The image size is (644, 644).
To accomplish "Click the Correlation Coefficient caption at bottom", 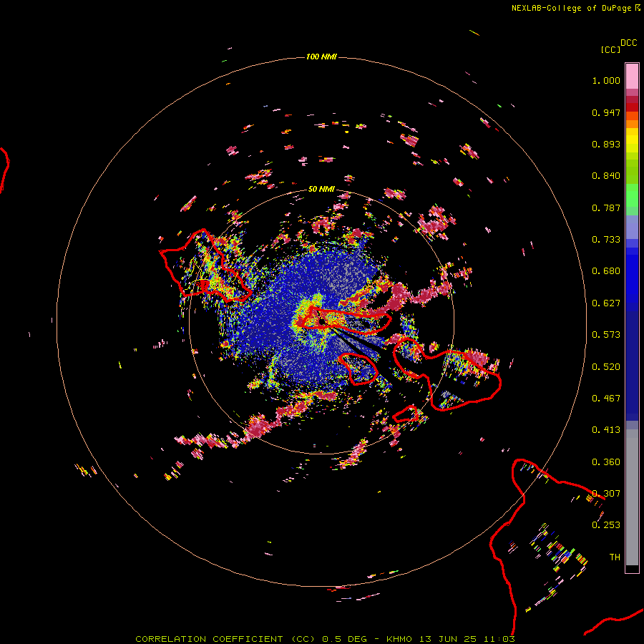I will tap(325, 639).
